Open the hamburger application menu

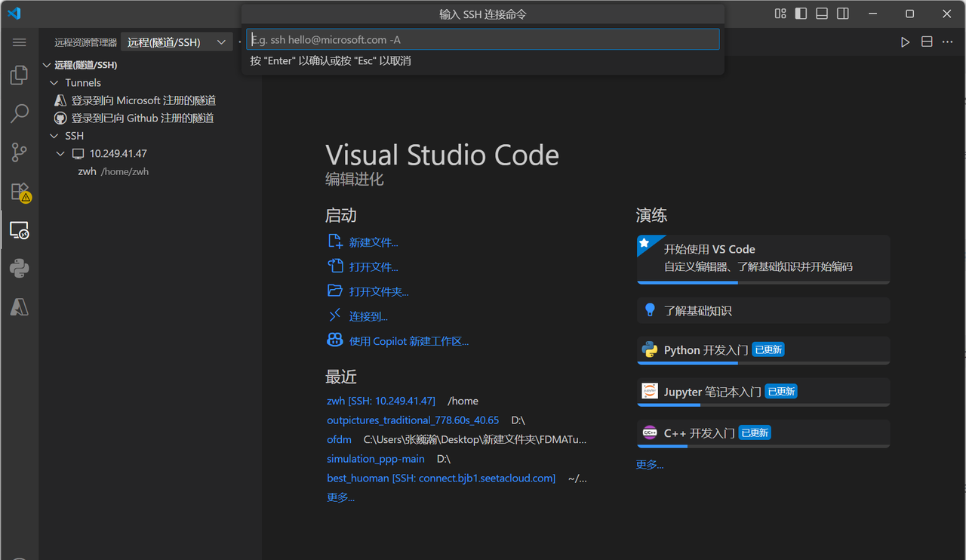tap(19, 42)
